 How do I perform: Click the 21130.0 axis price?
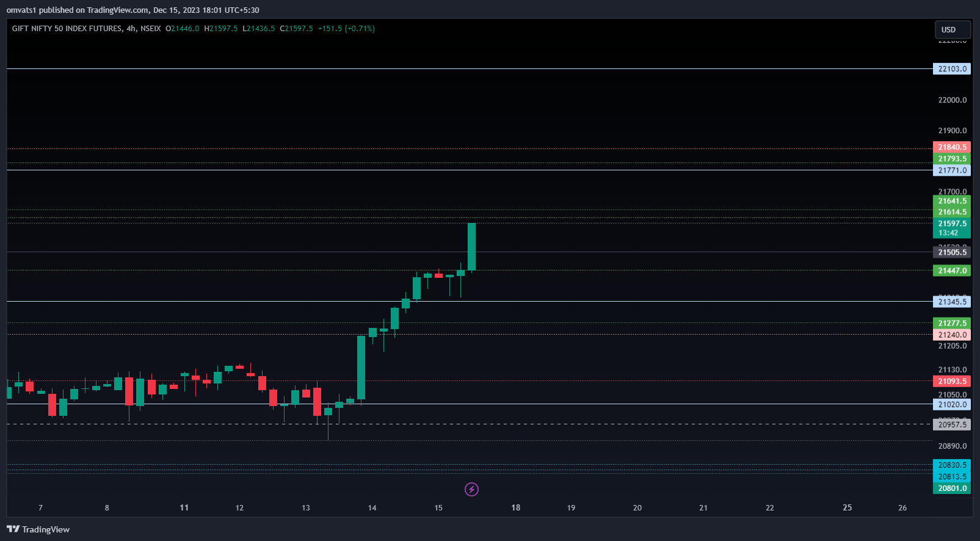click(x=953, y=370)
